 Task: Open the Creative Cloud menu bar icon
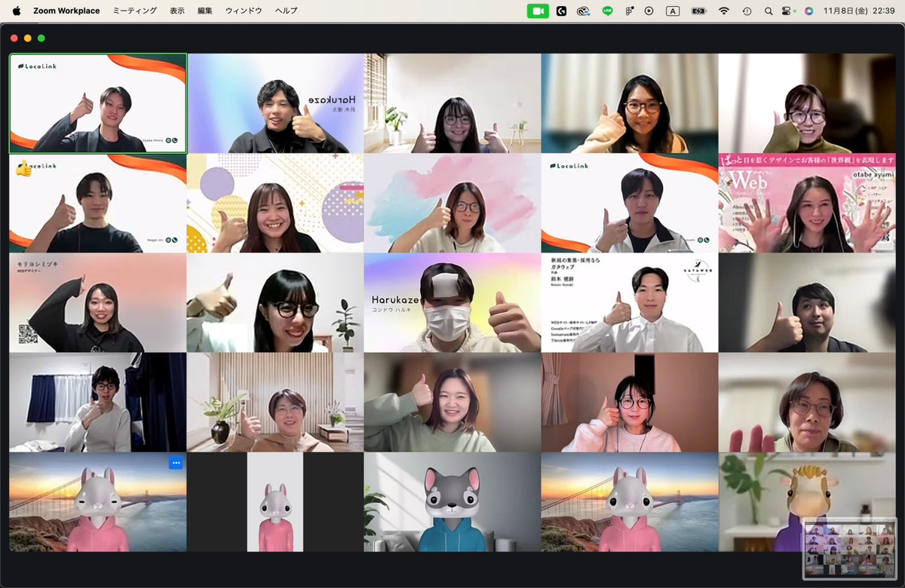coord(583,11)
